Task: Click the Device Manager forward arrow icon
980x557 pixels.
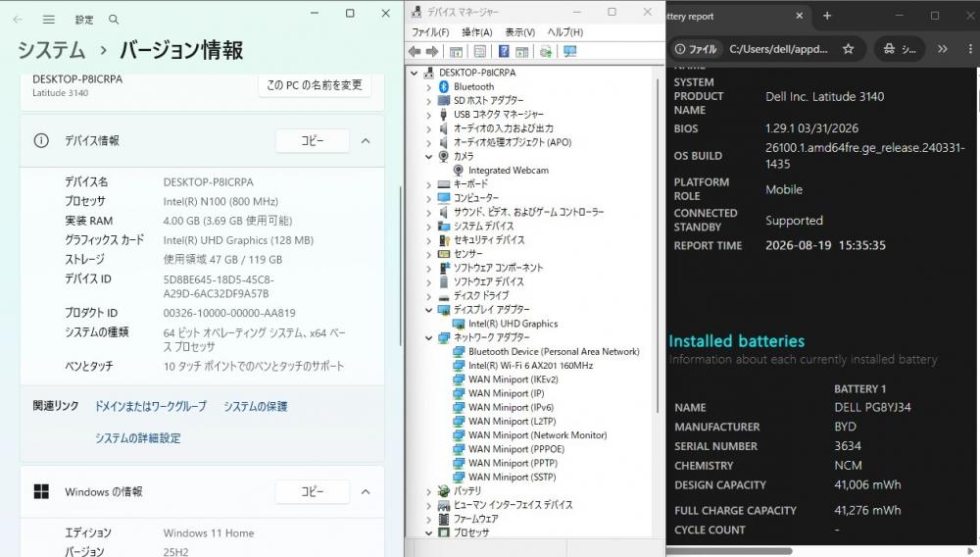Action: click(432, 51)
